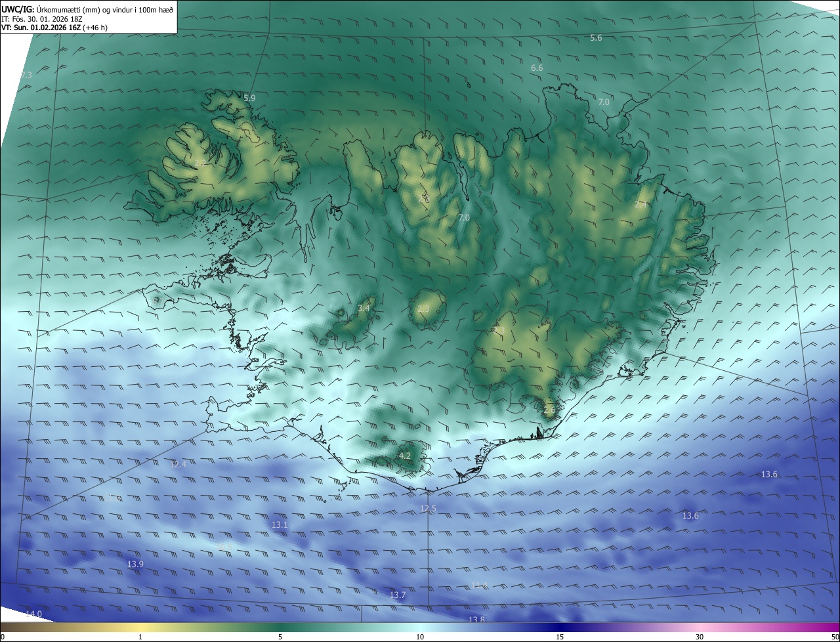The width and height of the screenshot is (840, 642).
Task: Click the 2.6 value label
Action: 549,410
